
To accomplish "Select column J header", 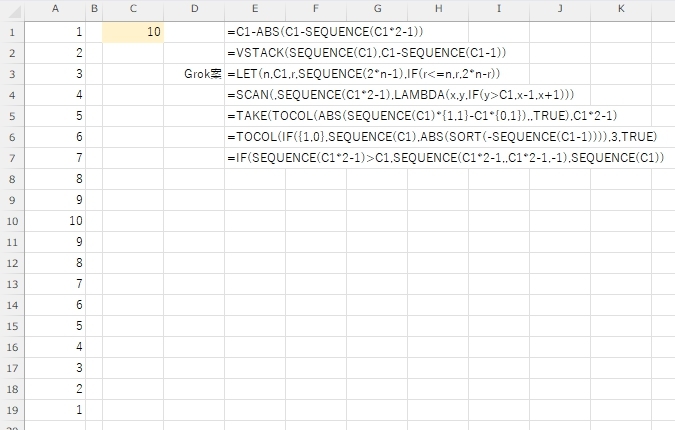I will 560,9.
